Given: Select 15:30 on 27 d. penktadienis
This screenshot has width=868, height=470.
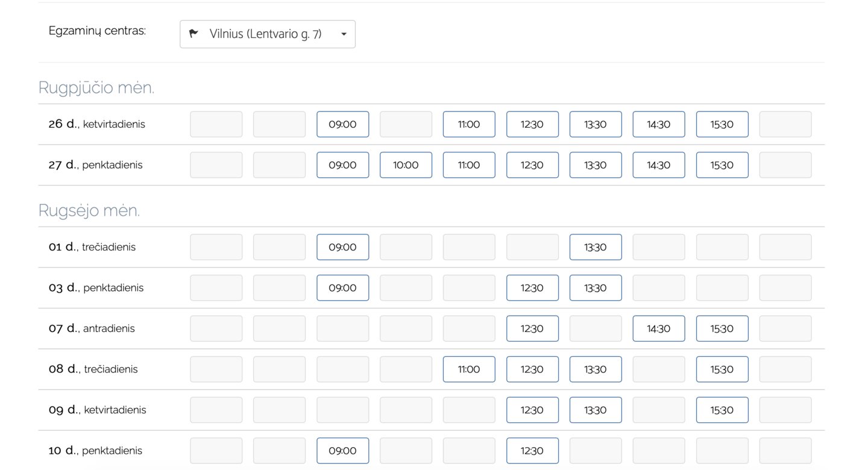Looking at the screenshot, I should (x=722, y=165).
